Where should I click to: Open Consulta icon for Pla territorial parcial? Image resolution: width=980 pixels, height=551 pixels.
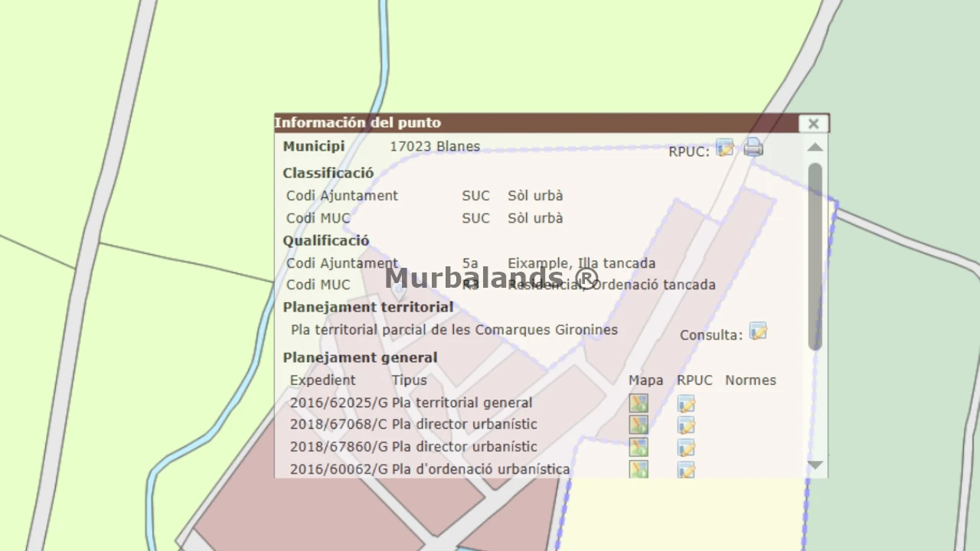(x=758, y=331)
